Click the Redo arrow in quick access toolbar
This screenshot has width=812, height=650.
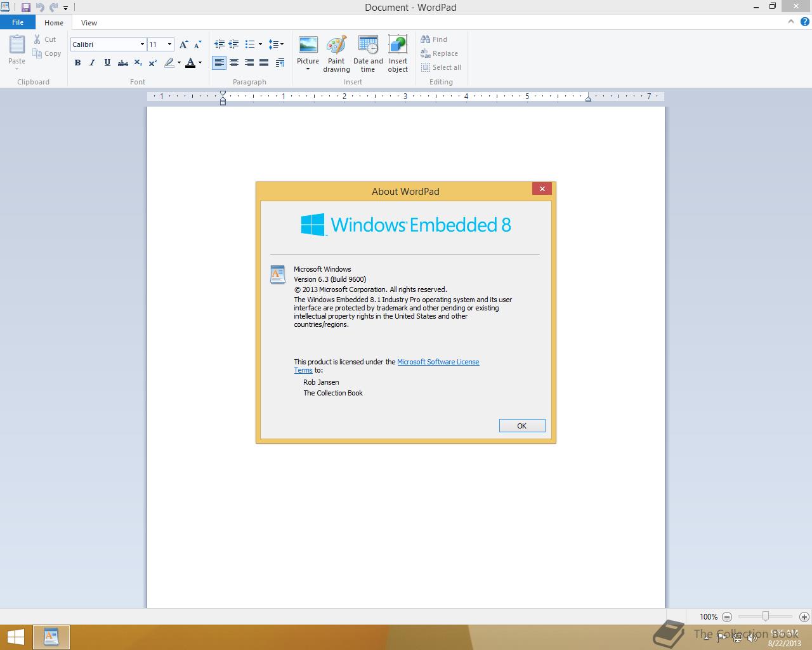[x=53, y=8]
